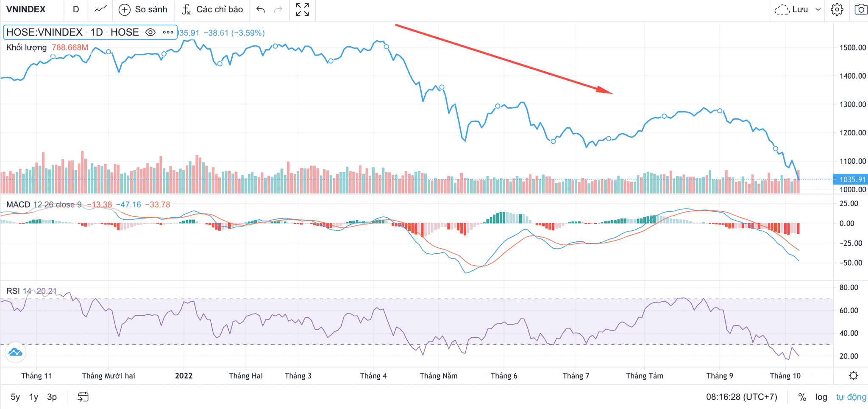868x409 pixels.
Task: Click the blue cloud logo icon
Action: pyautogui.click(x=16, y=352)
